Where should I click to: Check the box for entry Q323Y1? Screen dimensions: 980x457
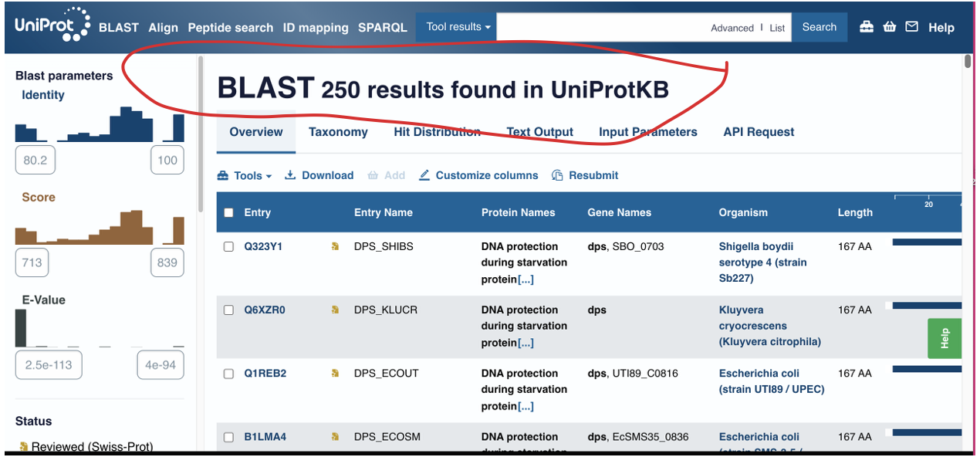pos(228,246)
